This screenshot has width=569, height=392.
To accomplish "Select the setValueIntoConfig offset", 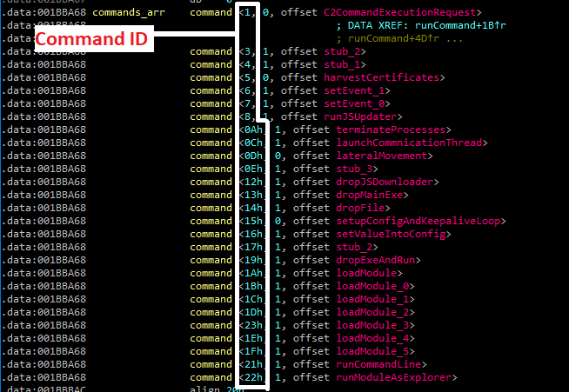I will (391, 235).
